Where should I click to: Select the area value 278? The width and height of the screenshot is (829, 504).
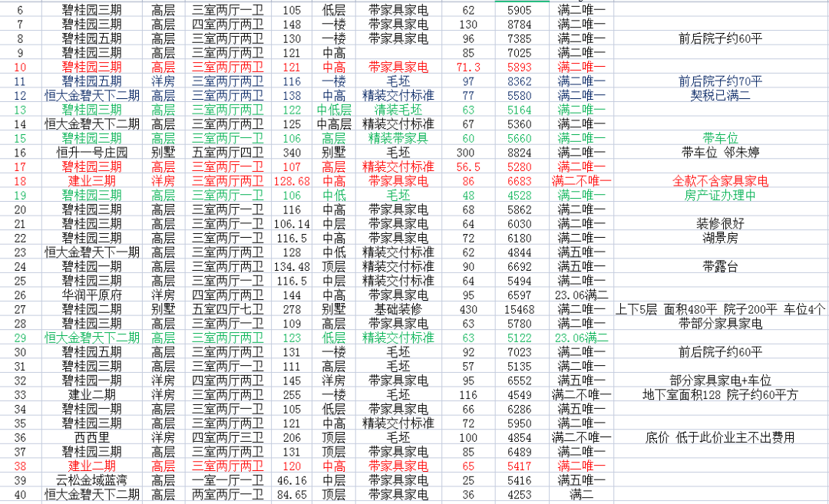click(x=292, y=310)
